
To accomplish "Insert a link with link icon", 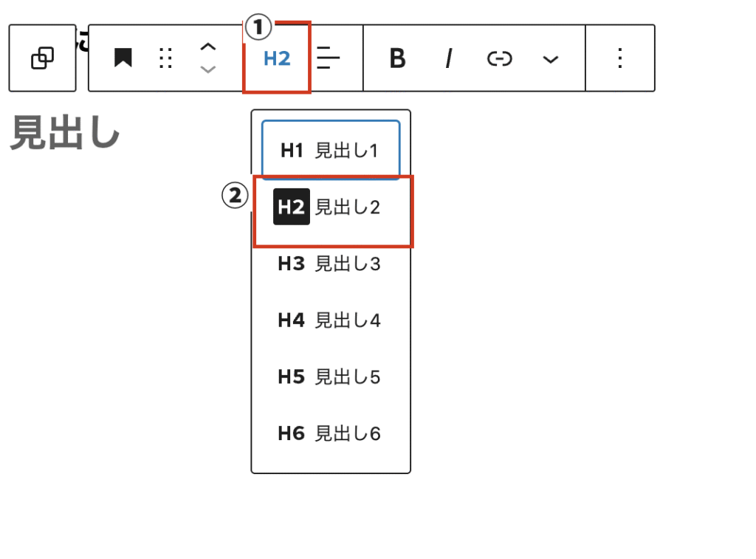I will 500,58.
